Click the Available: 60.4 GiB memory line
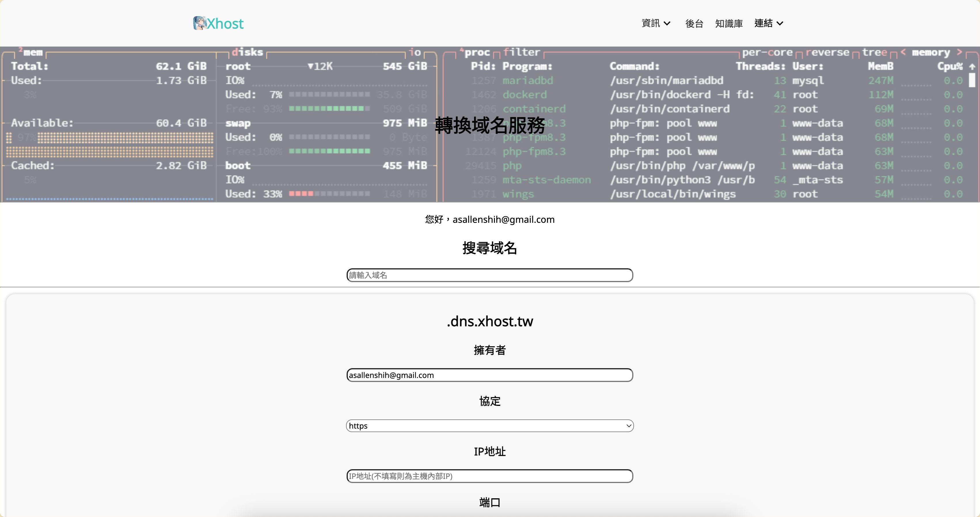This screenshot has height=517, width=980. pyautogui.click(x=109, y=123)
